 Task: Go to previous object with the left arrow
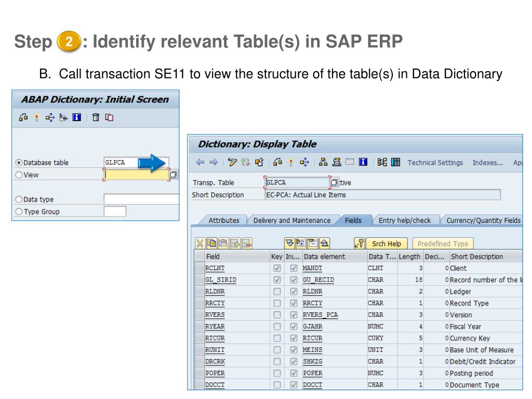pyautogui.click(x=200, y=162)
